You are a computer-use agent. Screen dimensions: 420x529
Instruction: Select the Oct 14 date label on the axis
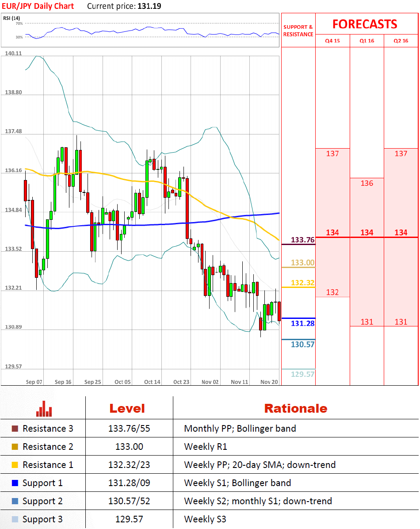click(x=152, y=382)
